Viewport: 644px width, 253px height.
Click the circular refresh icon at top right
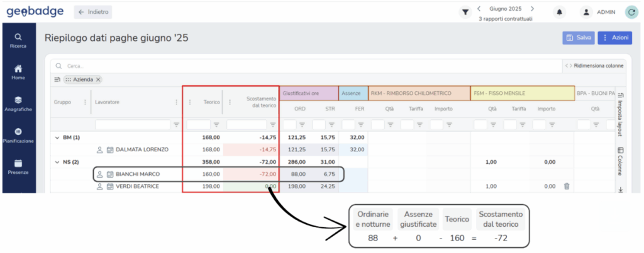coord(631,13)
